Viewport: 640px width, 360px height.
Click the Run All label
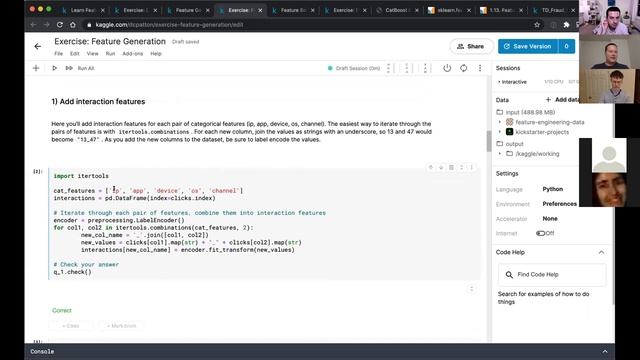(x=86, y=68)
